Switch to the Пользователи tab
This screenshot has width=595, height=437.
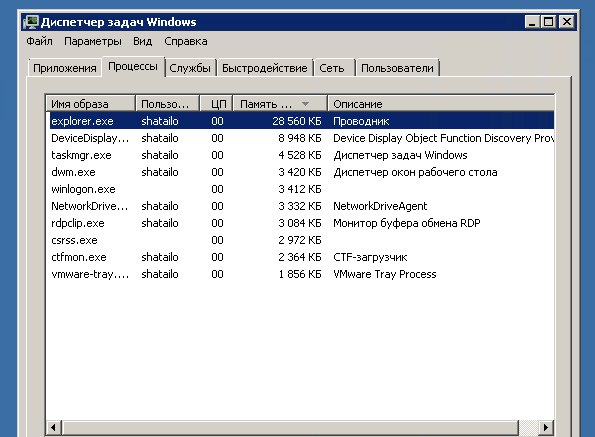[397, 68]
